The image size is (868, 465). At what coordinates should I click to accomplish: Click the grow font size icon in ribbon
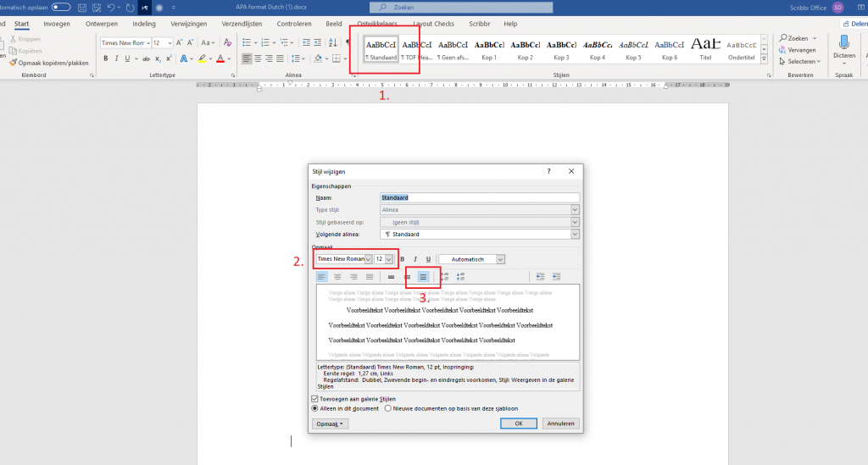click(x=179, y=42)
